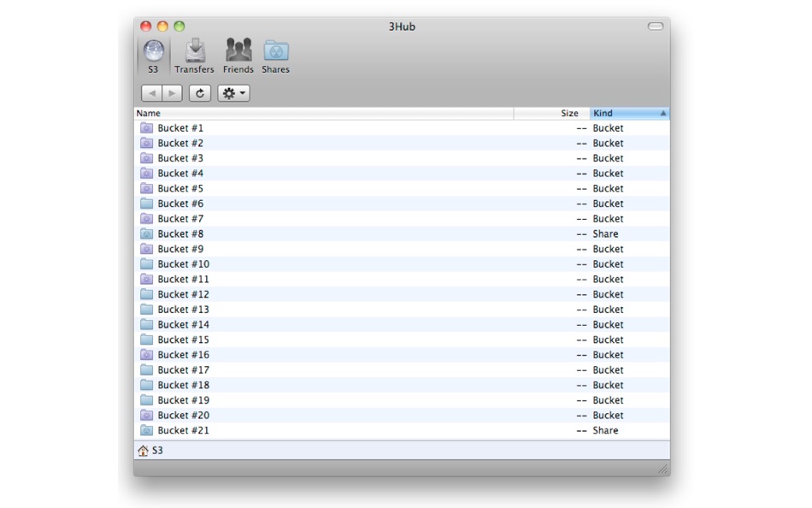
Task: Click the folder icon of Bucket #18
Action: tap(146, 385)
